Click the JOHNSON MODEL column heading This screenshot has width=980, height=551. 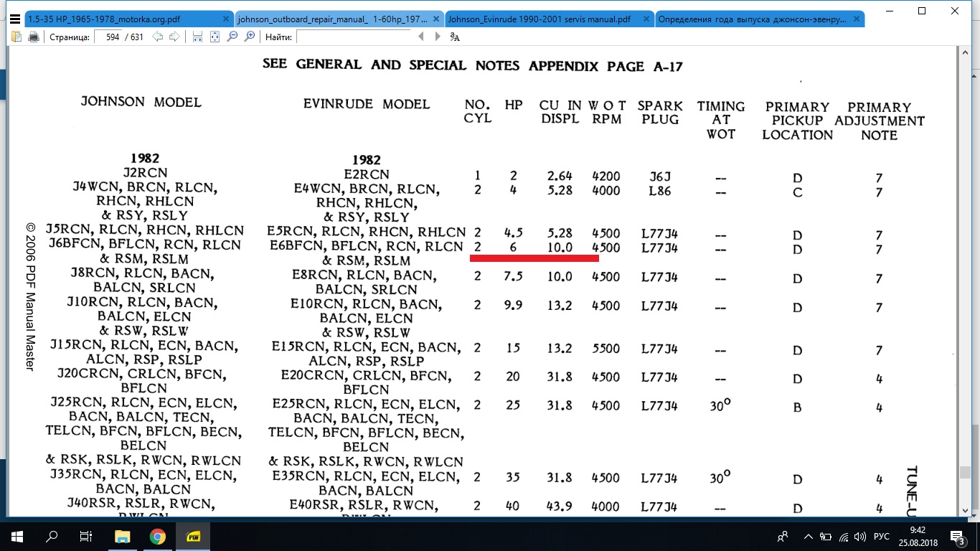pos(141,102)
